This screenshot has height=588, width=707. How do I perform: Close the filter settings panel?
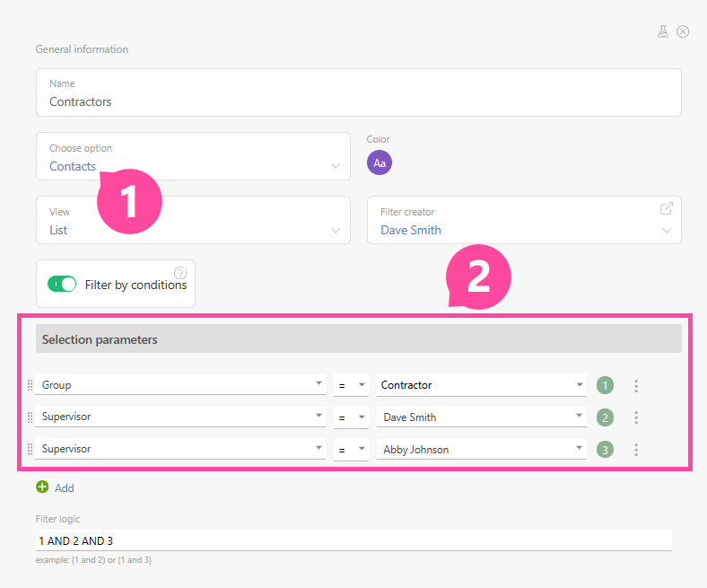point(683,31)
